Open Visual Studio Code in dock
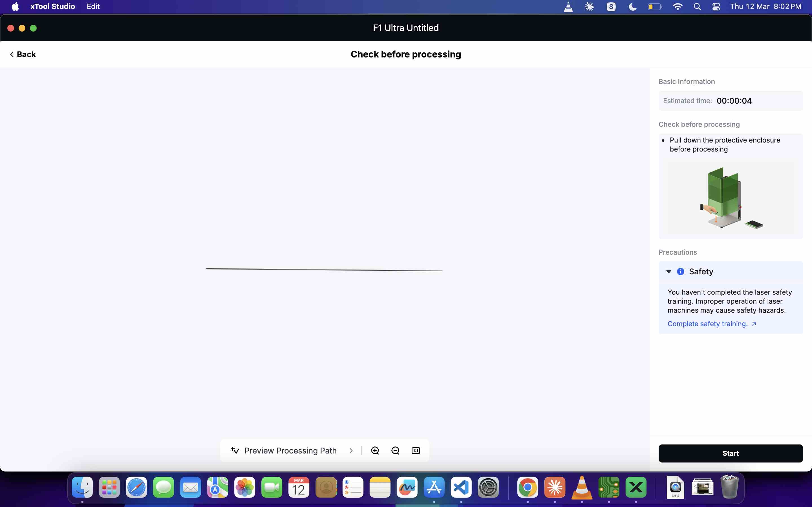Viewport: 812px width, 507px height. (461, 487)
